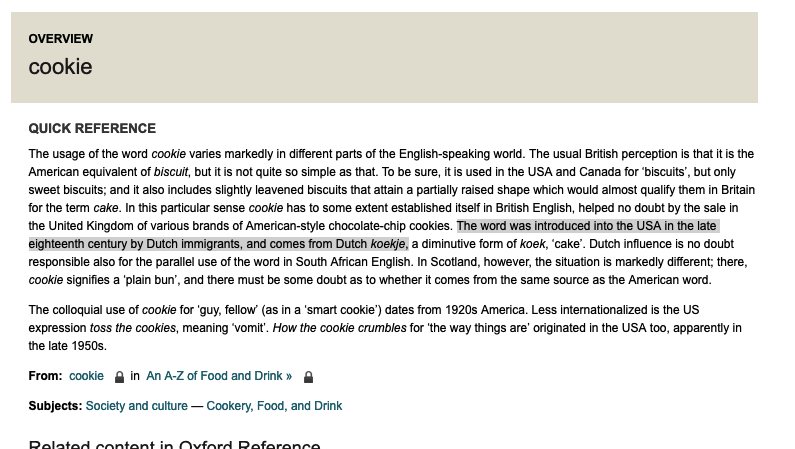This screenshot has height=449, width=795.
Task: Click the bold Subjects: label
Action: [x=55, y=406]
